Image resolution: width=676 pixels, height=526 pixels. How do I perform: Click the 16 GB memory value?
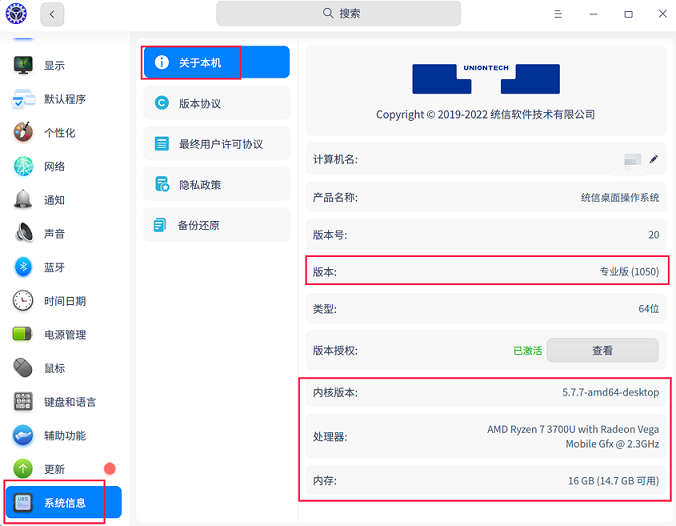[613, 480]
